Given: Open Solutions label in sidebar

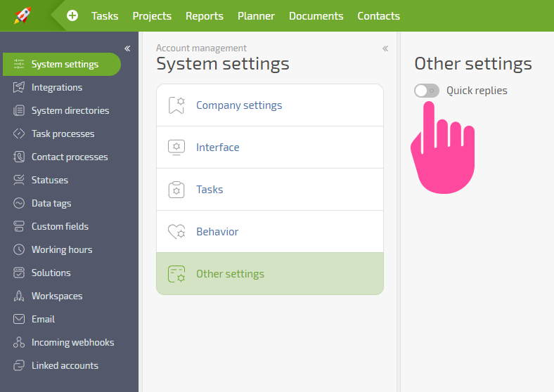Looking at the screenshot, I should (51, 273).
